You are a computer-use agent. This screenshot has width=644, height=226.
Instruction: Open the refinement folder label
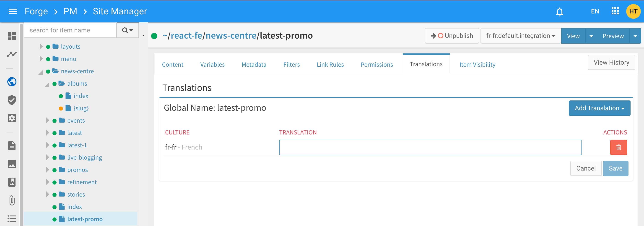[82, 182]
